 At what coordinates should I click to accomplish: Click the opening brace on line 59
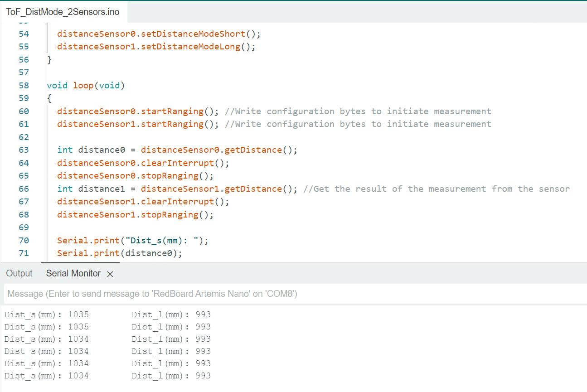point(49,98)
